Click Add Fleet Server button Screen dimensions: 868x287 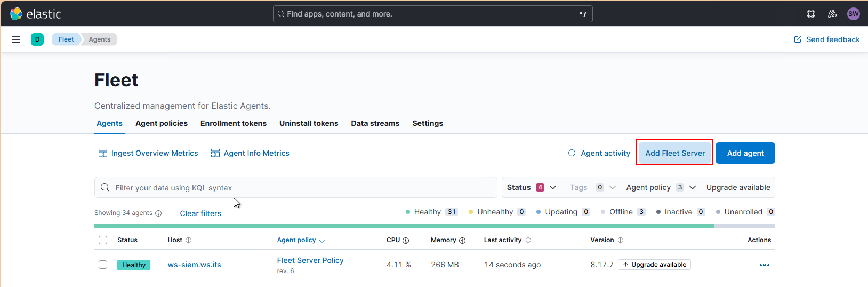point(675,153)
